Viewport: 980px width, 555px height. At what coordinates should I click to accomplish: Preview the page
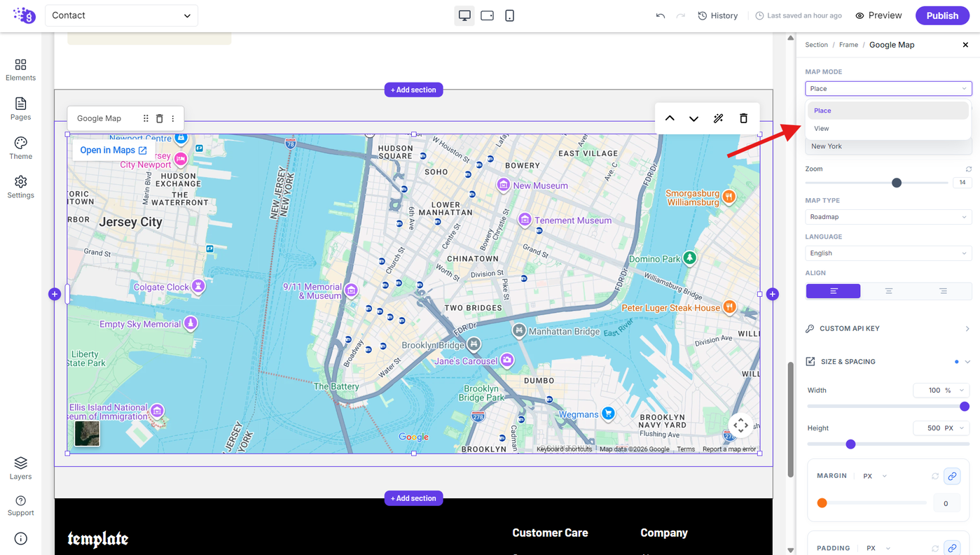[x=878, y=15]
